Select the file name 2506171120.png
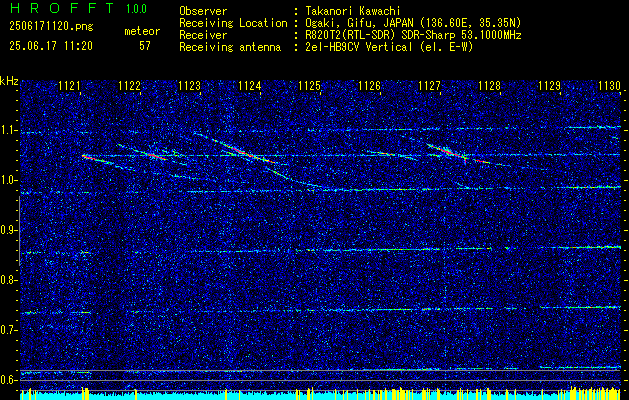 [x=51, y=27]
